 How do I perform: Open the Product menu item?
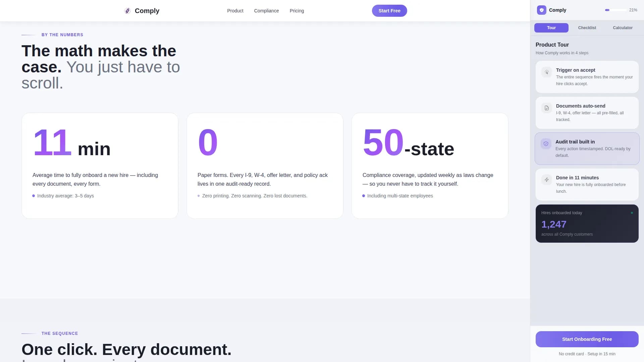click(235, 11)
